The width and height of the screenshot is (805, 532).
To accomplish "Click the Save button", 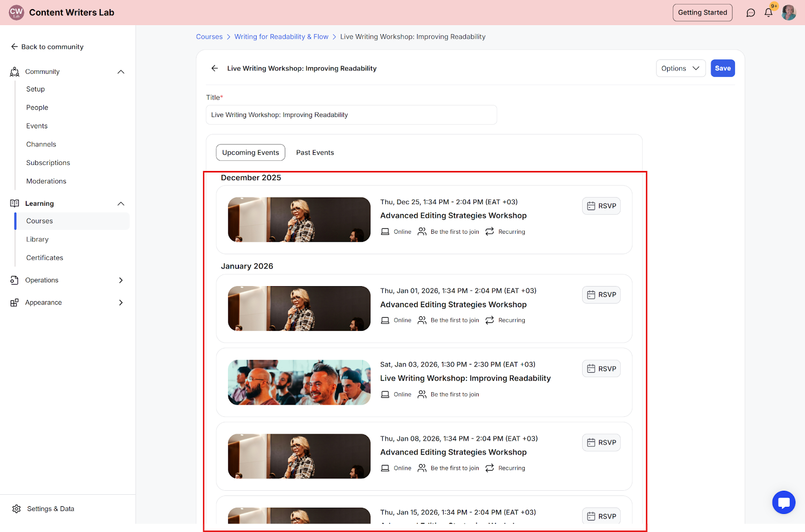I will [723, 68].
